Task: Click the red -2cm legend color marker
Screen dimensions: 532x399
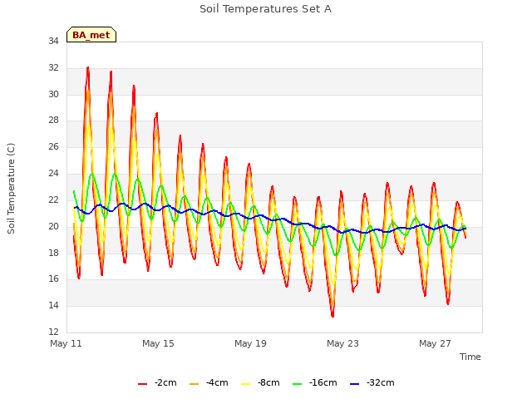Action: [x=142, y=384]
